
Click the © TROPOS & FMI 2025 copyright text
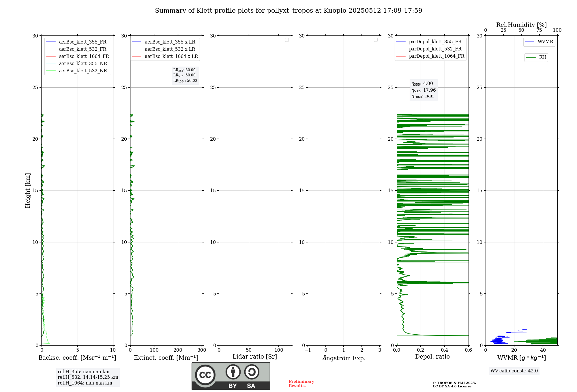click(x=454, y=383)
